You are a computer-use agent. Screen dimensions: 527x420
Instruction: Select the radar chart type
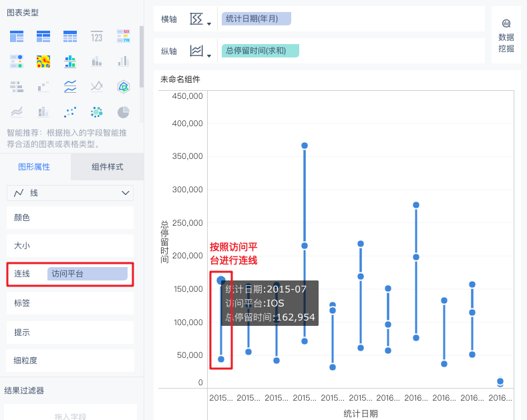click(124, 87)
